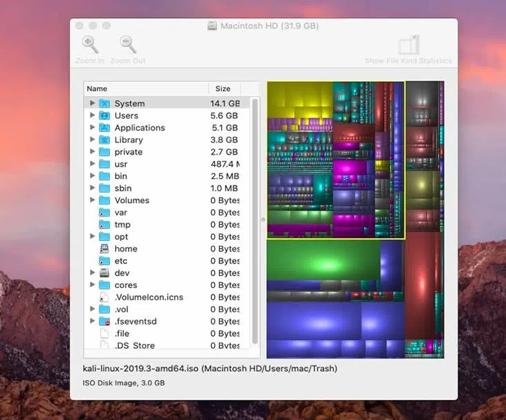Expand the sbin folder disclosure triangle

point(93,187)
